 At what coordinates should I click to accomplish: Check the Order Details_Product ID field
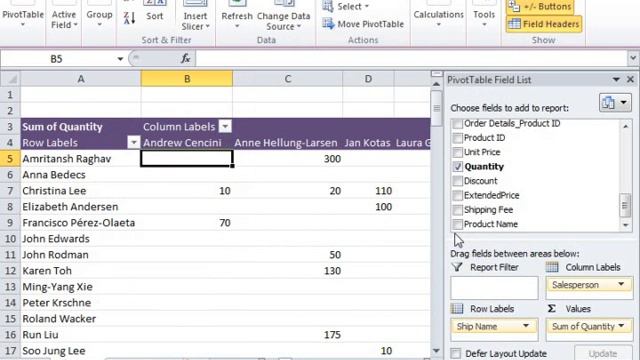pos(458,123)
